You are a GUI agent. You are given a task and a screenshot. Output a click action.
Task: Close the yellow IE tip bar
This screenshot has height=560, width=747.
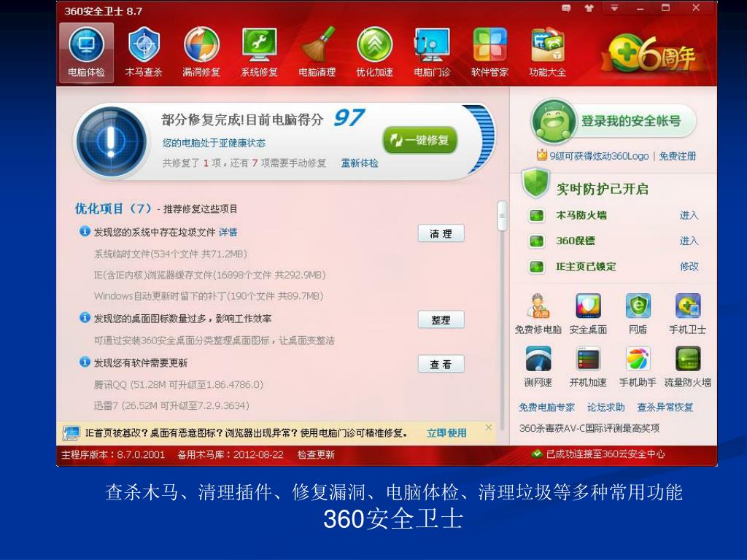pos(488,427)
